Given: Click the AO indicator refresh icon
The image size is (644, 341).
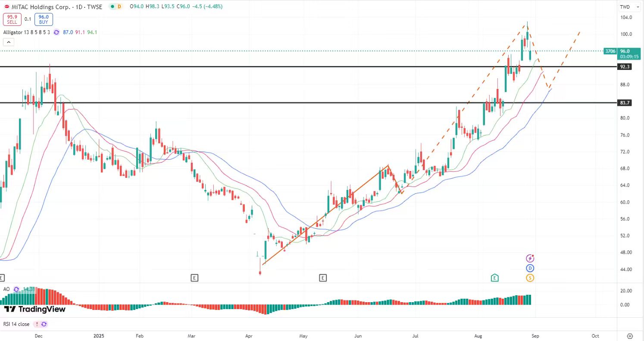Looking at the screenshot, I should click(16, 289).
